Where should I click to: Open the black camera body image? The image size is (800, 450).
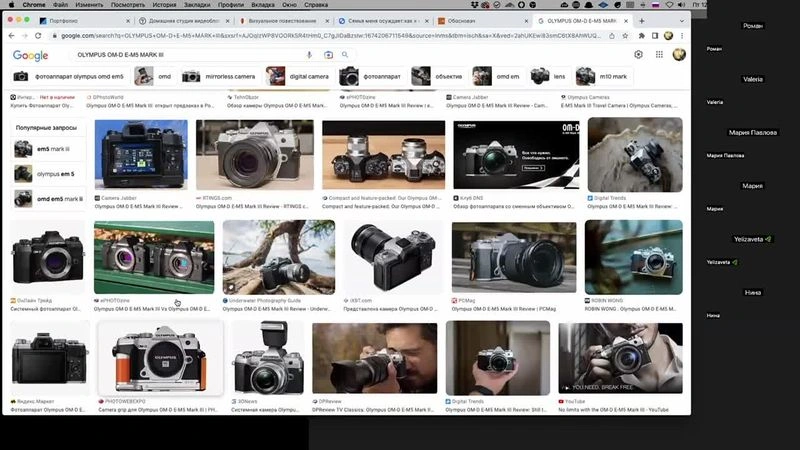click(48, 257)
